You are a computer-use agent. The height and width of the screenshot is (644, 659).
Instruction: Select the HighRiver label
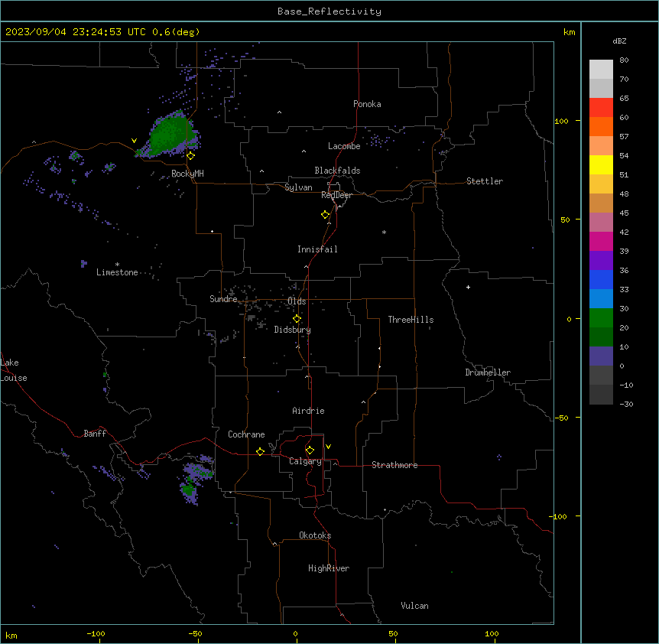329,568
